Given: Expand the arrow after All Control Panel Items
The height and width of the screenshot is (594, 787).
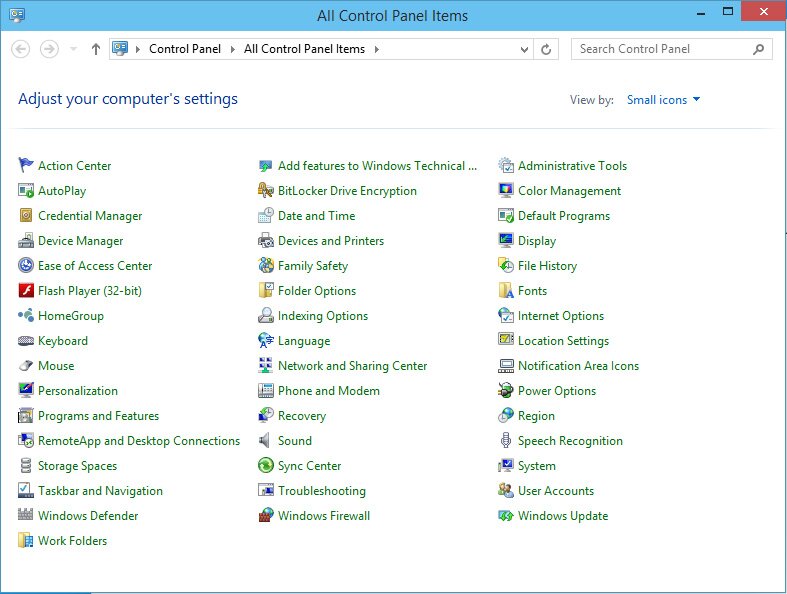Looking at the screenshot, I should pos(376,49).
